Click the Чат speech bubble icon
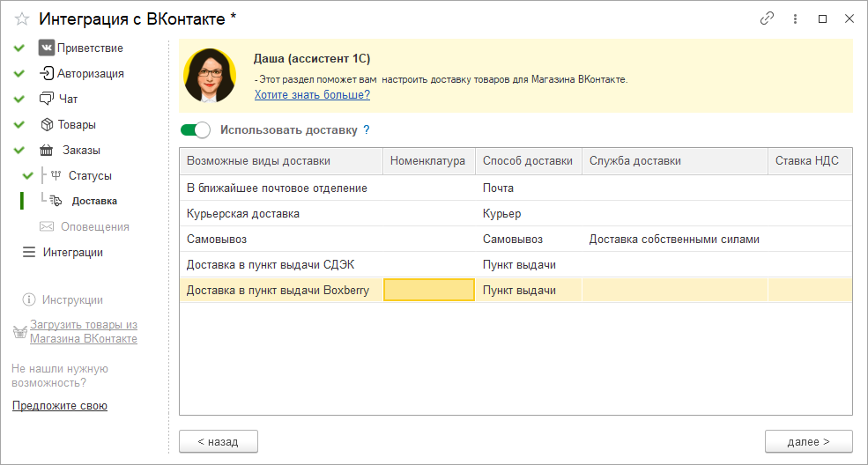This screenshot has width=868, height=465. (47, 99)
